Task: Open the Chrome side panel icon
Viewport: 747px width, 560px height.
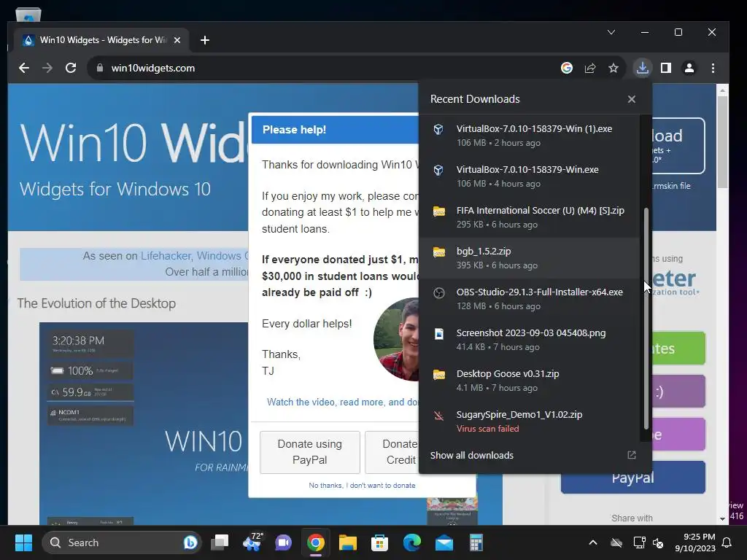Action: (666, 68)
